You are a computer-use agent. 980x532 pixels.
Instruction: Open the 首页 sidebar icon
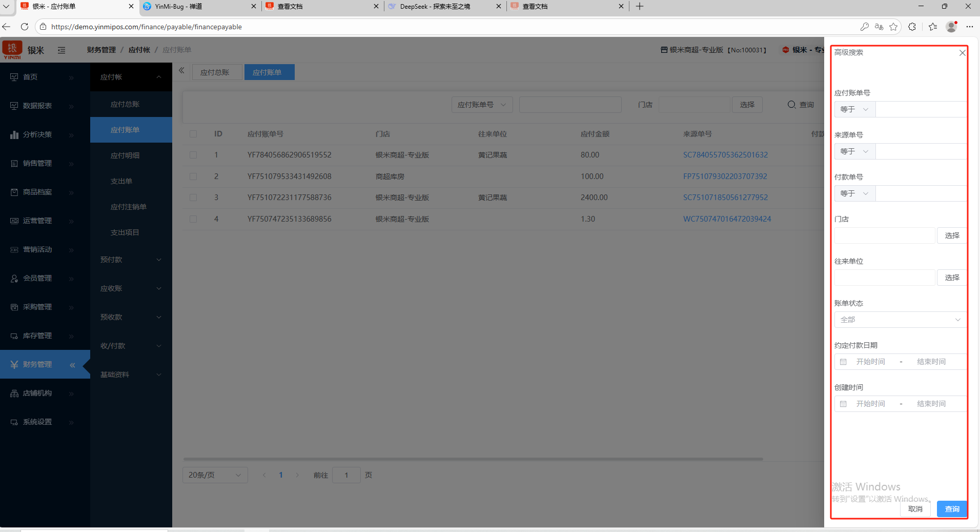click(x=14, y=77)
